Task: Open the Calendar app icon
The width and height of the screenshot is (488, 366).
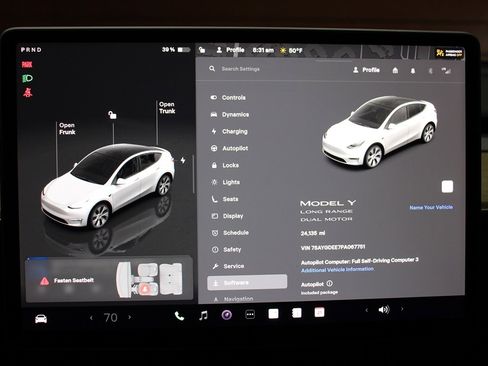Action: (x=319, y=312)
